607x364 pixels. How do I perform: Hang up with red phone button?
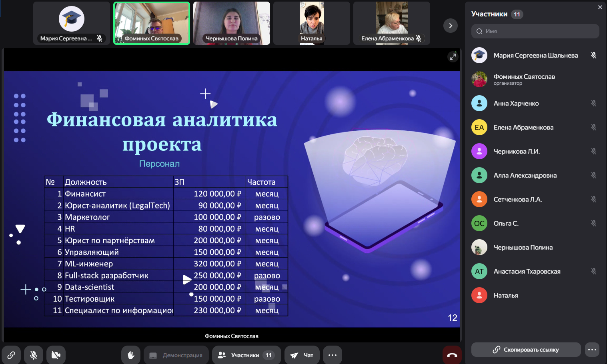[452, 355]
